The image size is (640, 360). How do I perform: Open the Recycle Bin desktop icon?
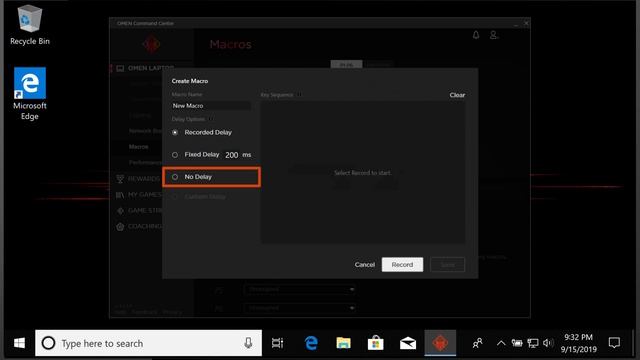[x=30, y=25]
